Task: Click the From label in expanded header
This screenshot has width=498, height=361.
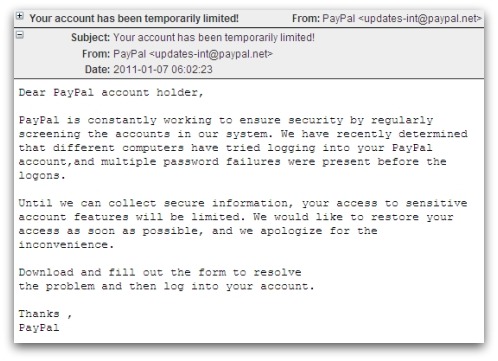Action: click(x=96, y=54)
